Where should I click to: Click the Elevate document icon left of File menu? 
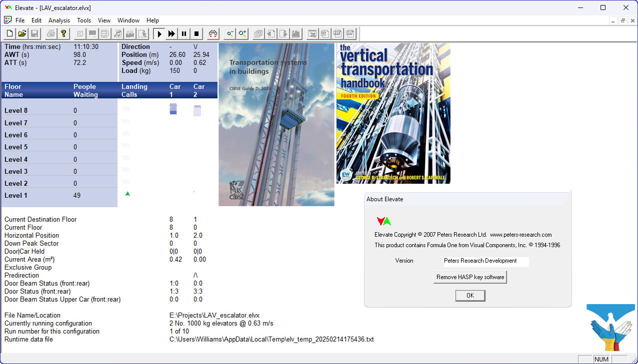(x=7, y=20)
